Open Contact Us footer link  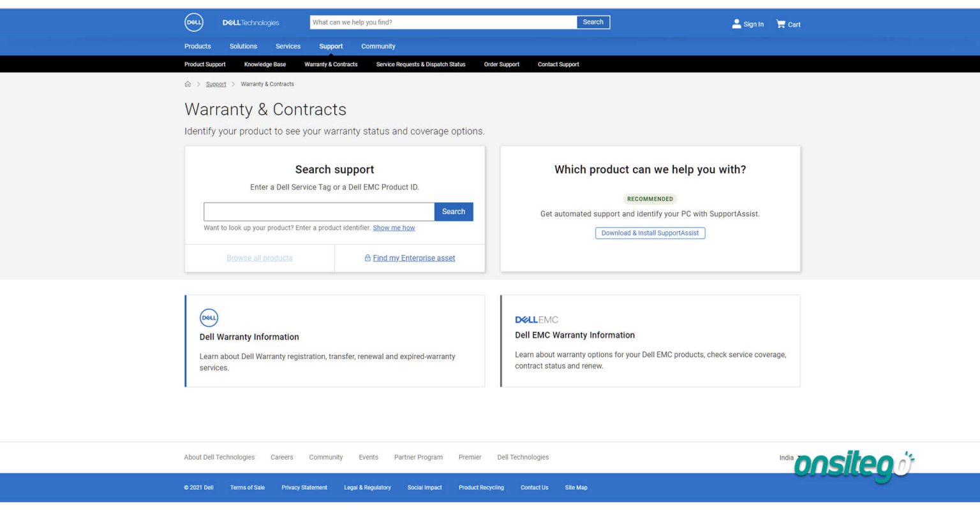click(x=535, y=488)
